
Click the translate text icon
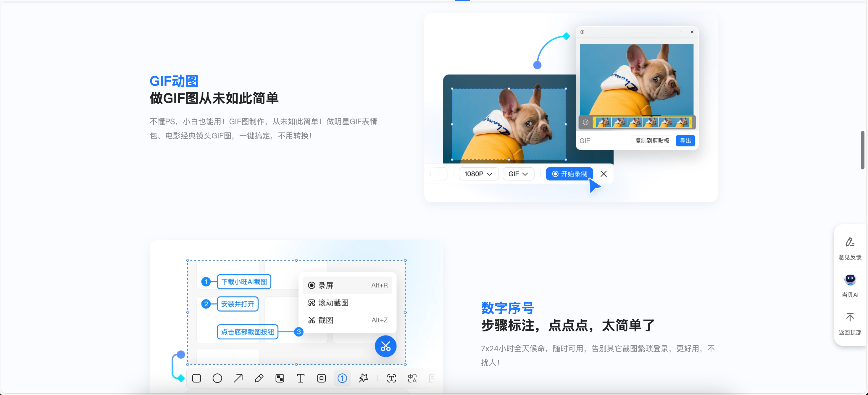pyautogui.click(x=412, y=378)
